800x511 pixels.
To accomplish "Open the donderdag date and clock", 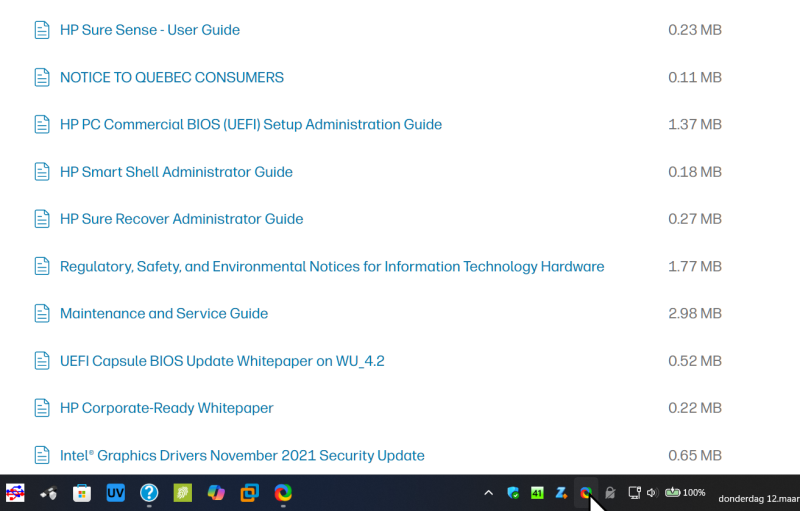I will [x=759, y=498].
